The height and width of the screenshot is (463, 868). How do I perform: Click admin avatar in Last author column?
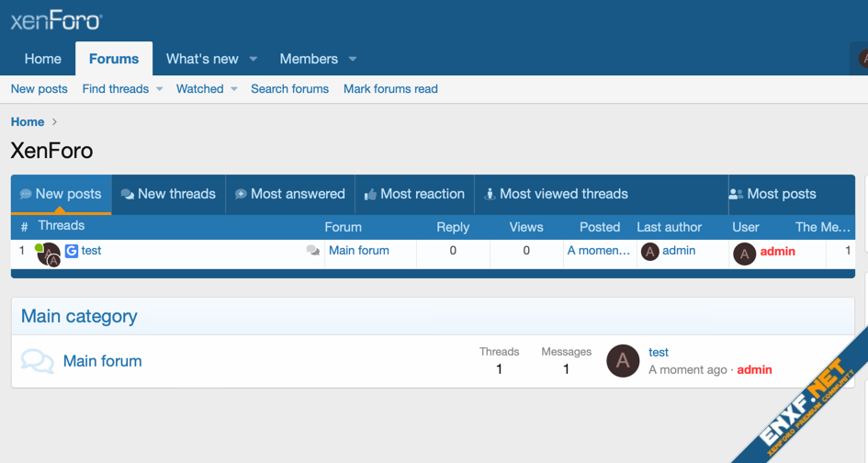tap(649, 252)
